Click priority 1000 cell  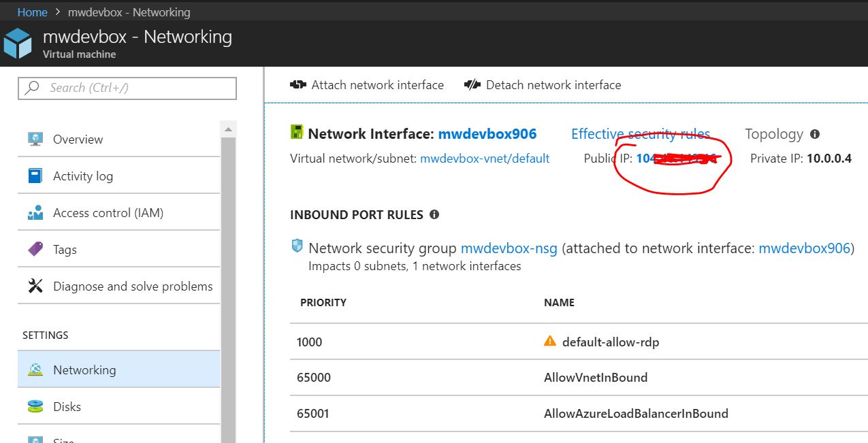(310, 342)
